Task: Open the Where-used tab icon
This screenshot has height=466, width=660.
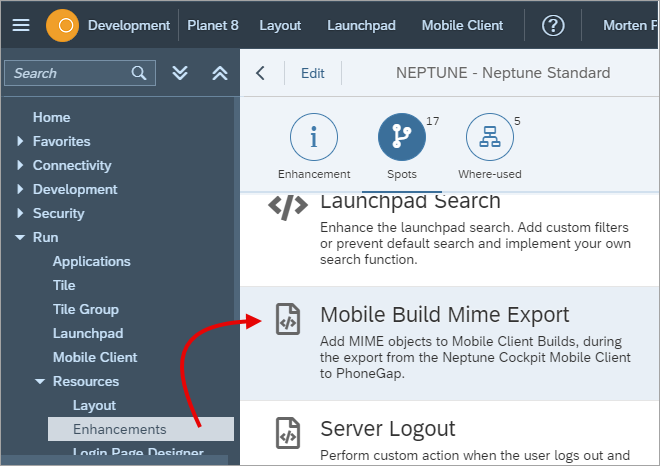Action: (x=490, y=137)
